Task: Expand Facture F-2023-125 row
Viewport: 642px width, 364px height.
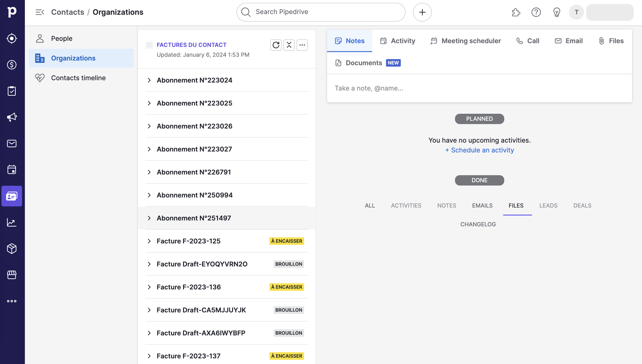Action: 149,241
